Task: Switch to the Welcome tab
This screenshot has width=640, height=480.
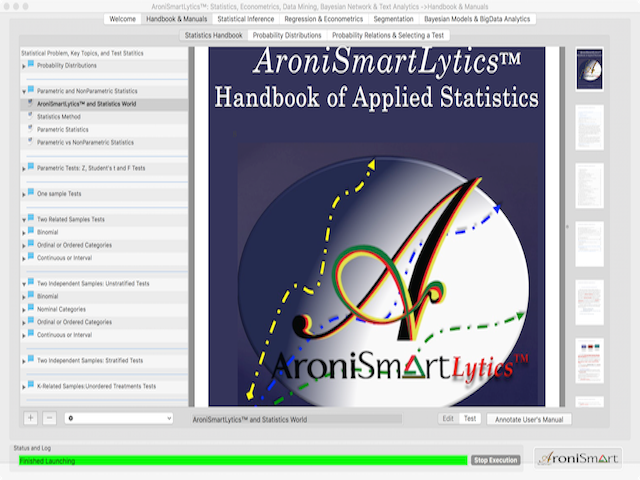Action: click(122, 19)
